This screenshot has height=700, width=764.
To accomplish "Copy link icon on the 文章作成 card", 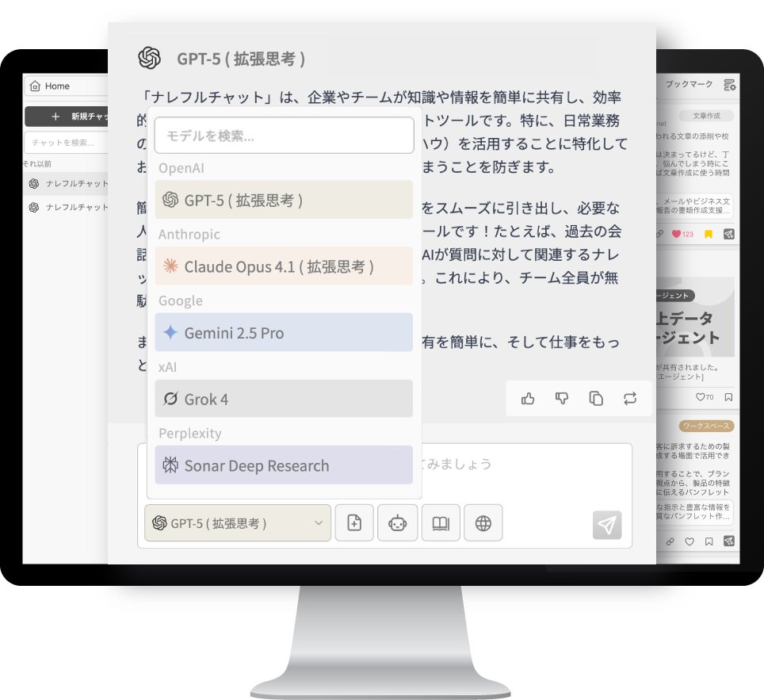I will (659, 234).
